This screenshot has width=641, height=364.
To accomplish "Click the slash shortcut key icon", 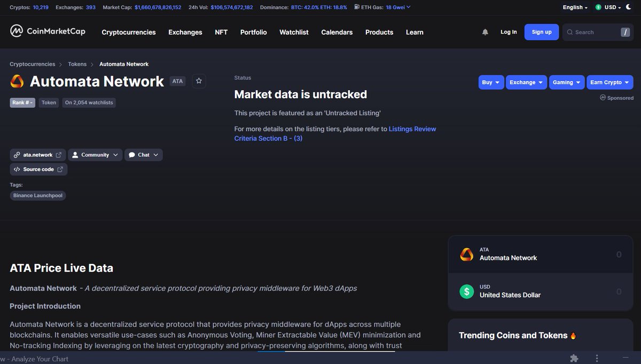I will click(x=625, y=33).
